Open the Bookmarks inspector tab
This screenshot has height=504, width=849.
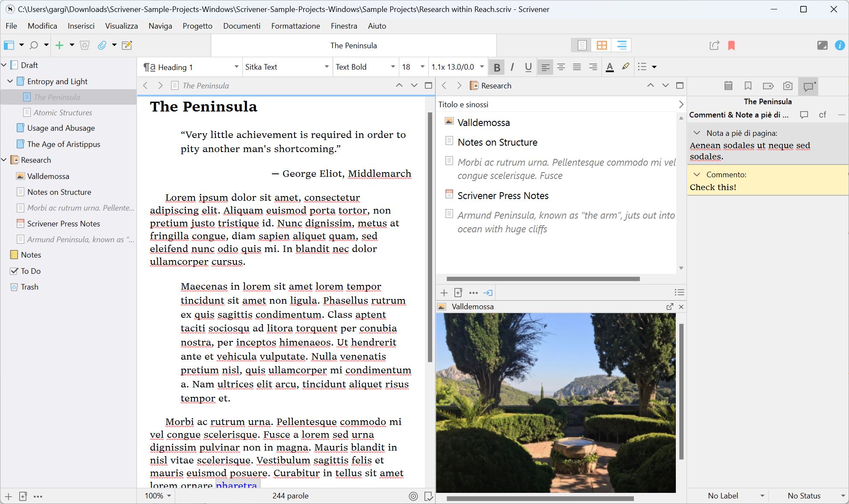coord(748,86)
